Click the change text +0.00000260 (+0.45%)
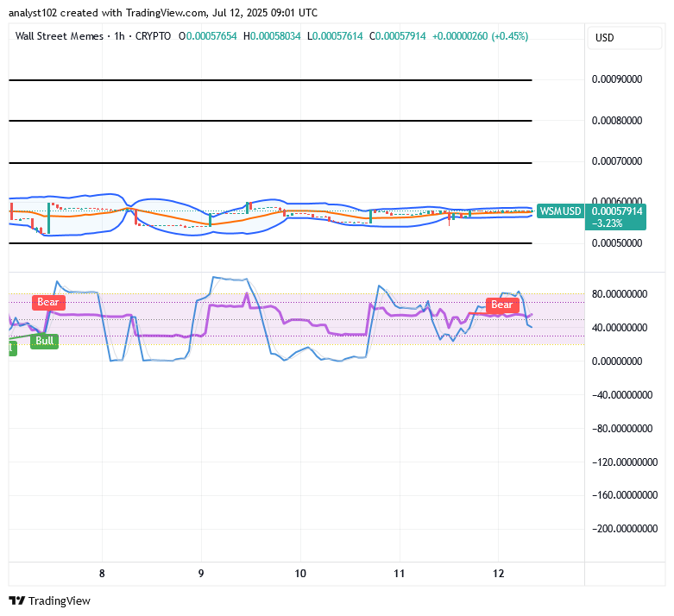The image size is (674, 616). coord(480,36)
